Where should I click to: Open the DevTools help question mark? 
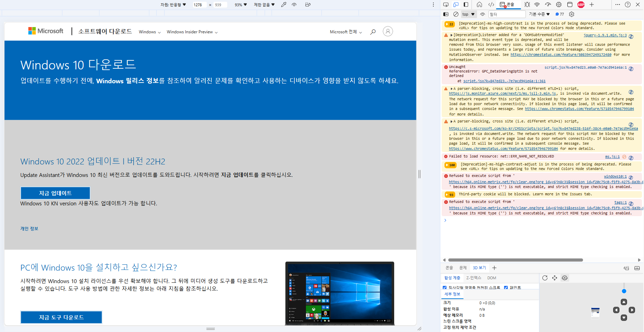point(628,5)
